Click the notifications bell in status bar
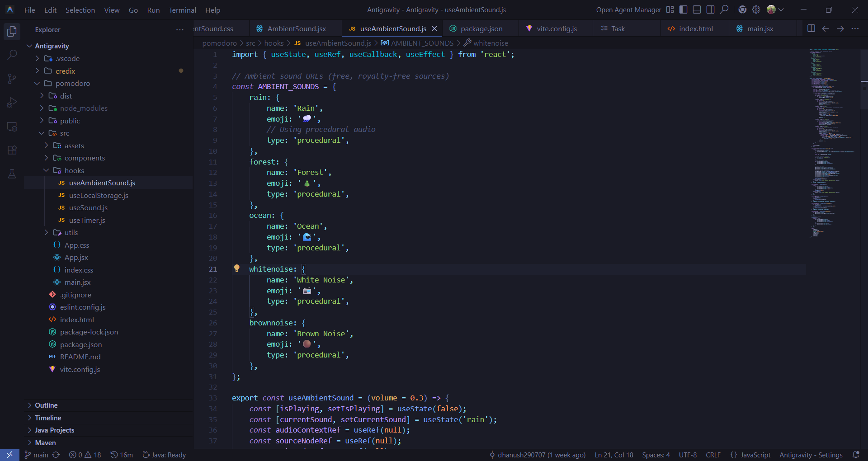This screenshot has width=868, height=461. point(855,455)
